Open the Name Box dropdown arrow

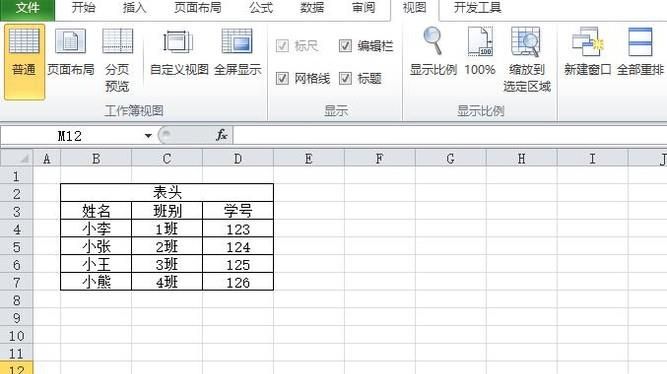coord(148,136)
